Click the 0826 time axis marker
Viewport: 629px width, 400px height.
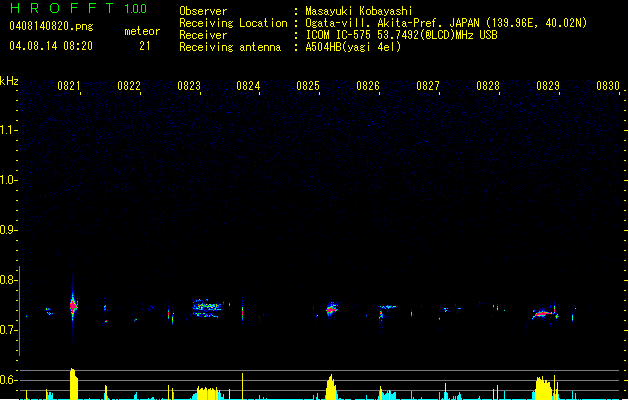[x=368, y=86]
